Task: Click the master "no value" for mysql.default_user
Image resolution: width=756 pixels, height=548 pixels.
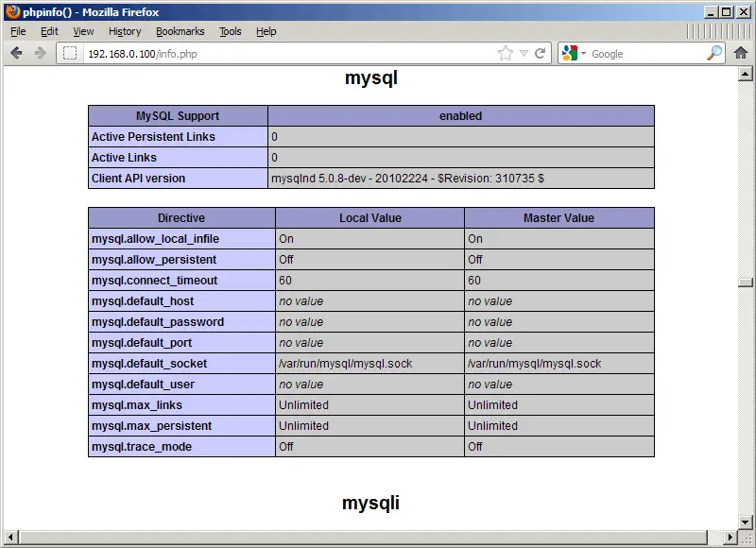Action: click(x=490, y=385)
